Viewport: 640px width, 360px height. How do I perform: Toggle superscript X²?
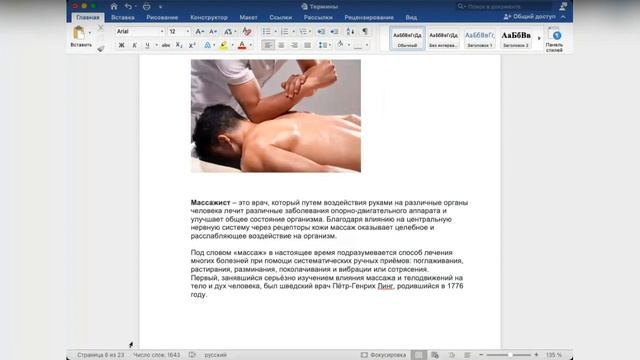[192, 45]
